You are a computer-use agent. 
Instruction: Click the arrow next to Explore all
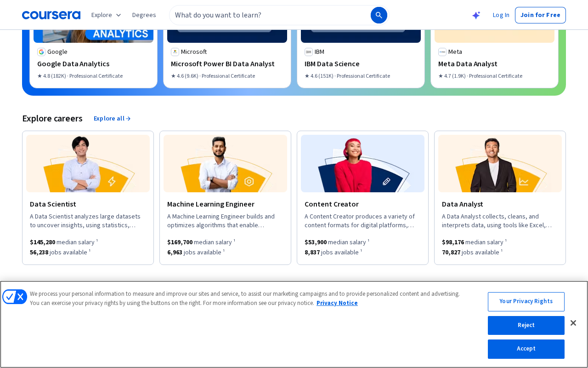(x=128, y=119)
